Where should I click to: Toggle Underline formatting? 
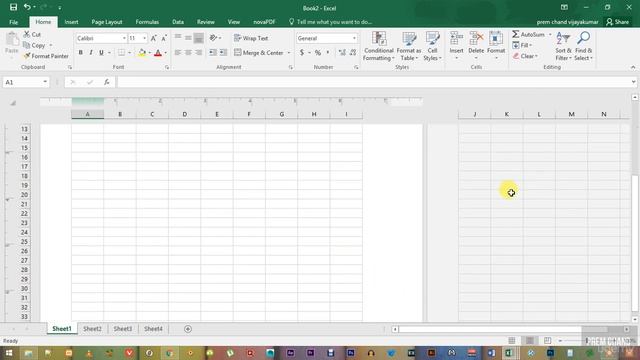point(101,53)
